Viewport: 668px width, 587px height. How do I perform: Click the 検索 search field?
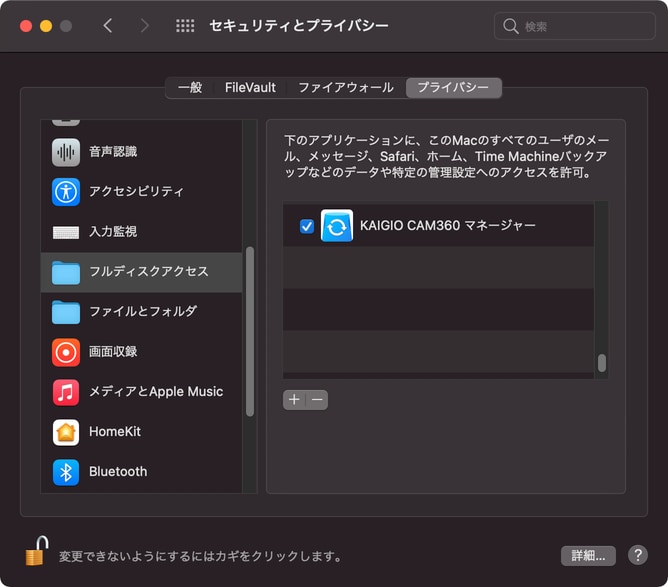point(574,26)
